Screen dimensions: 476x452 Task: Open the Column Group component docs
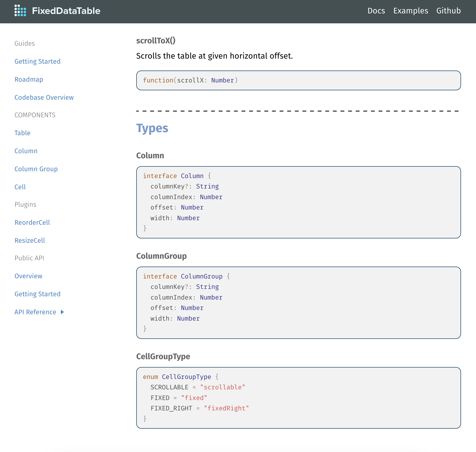(36, 169)
